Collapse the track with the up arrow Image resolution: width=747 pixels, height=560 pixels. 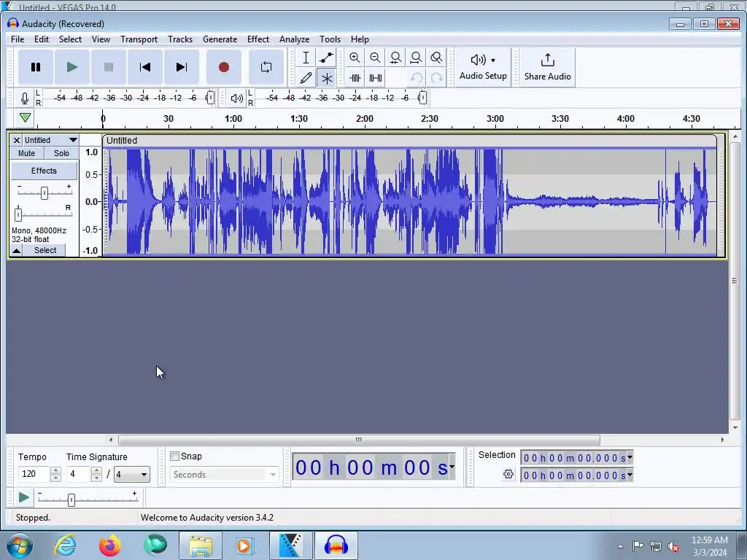(16, 251)
